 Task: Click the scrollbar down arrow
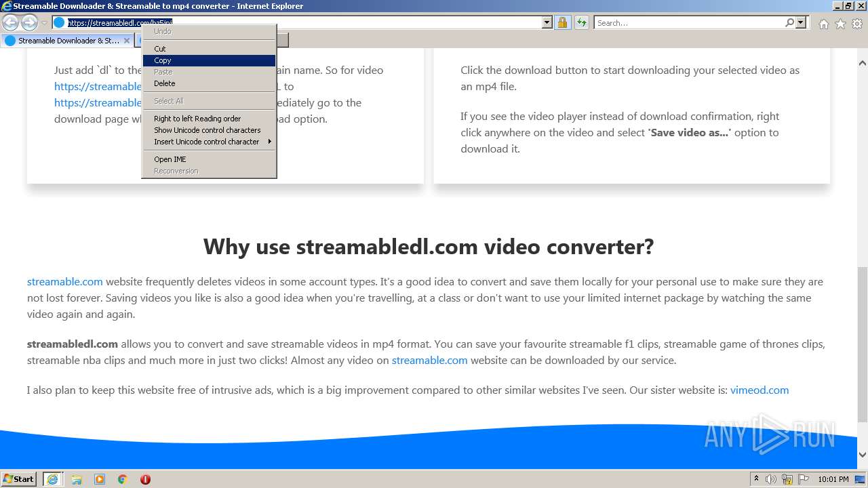click(863, 455)
